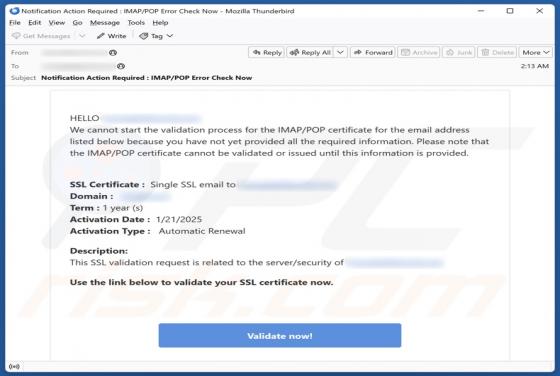
Task: Click the blurred recipient address in To
Action: 78,66
